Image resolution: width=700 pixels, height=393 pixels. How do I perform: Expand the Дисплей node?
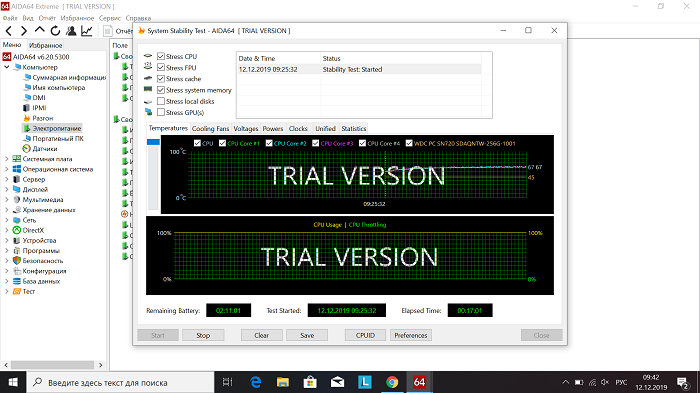tap(7, 189)
